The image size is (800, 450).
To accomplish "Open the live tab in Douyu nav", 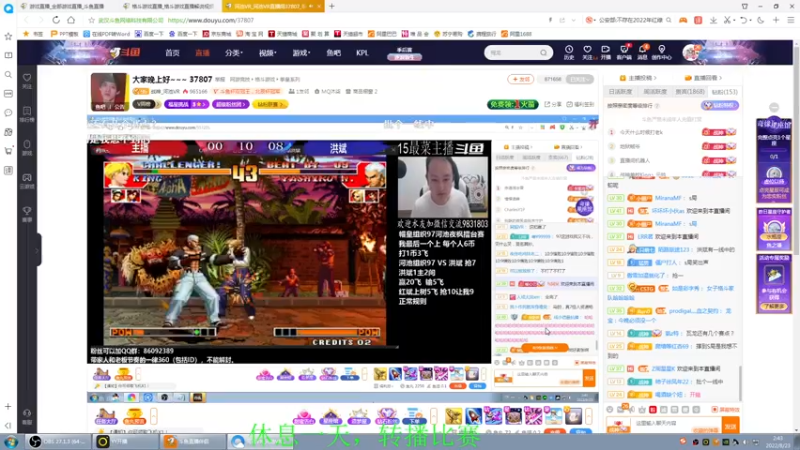I will point(202,53).
